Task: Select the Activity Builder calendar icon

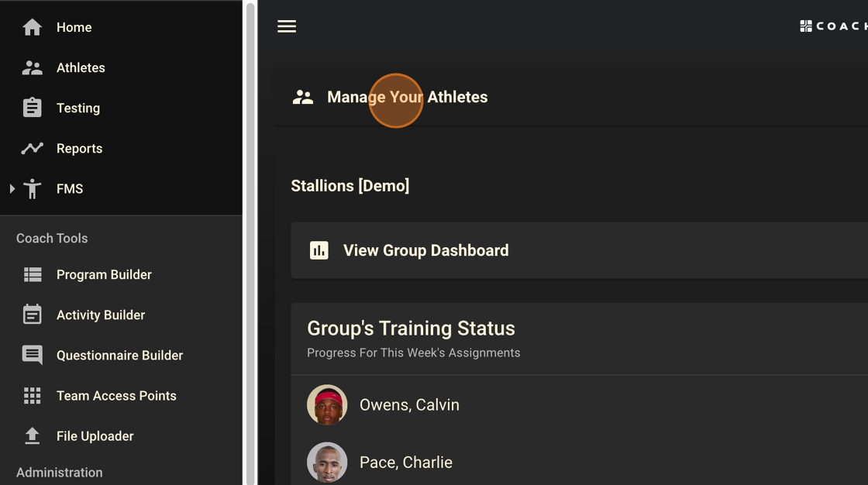Action: click(32, 315)
